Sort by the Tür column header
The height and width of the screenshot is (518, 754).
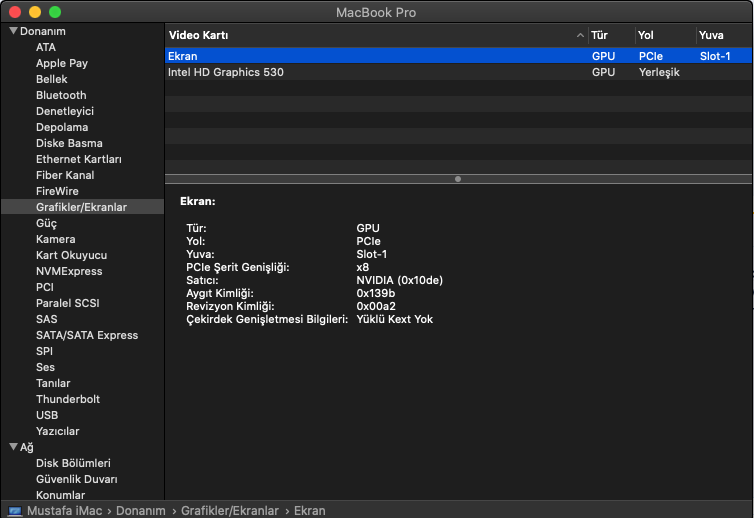(x=600, y=35)
